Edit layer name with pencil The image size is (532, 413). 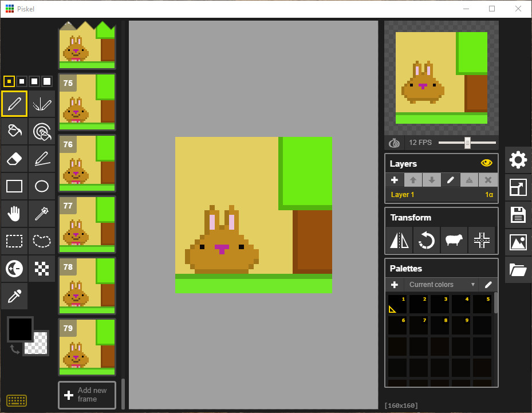450,180
